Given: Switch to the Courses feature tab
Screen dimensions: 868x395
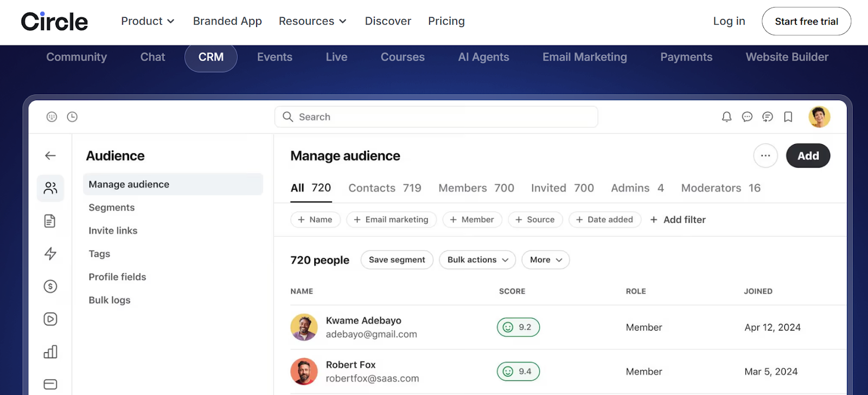Looking at the screenshot, I should (403, 57).
